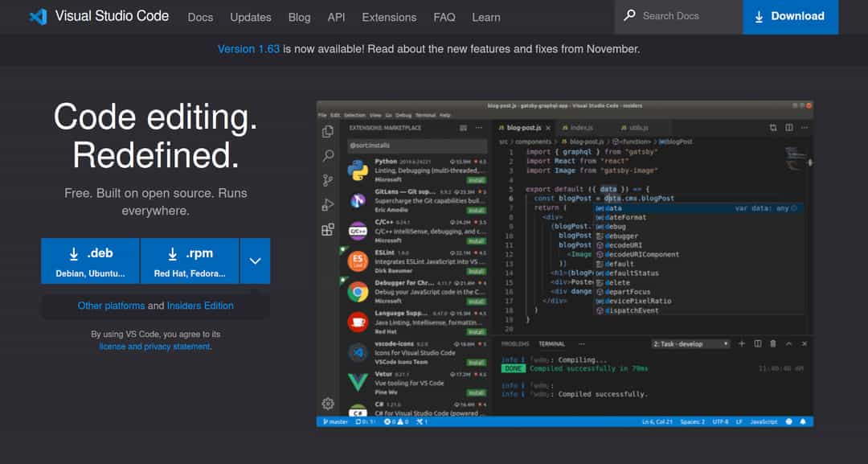Open the Run and Debug icon in activity bar
Image resolution: width=868 pixels, height=464 pixels.
pyautogui.click(x=328, y=205)
